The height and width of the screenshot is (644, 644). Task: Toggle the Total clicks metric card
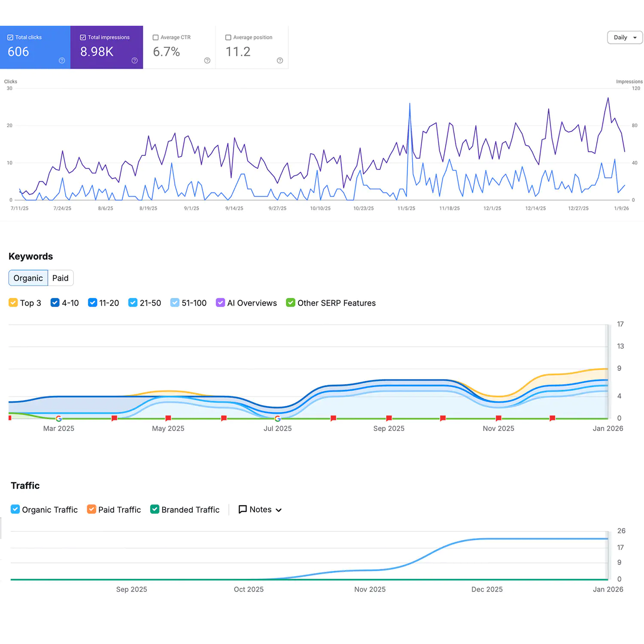[35, 47]
